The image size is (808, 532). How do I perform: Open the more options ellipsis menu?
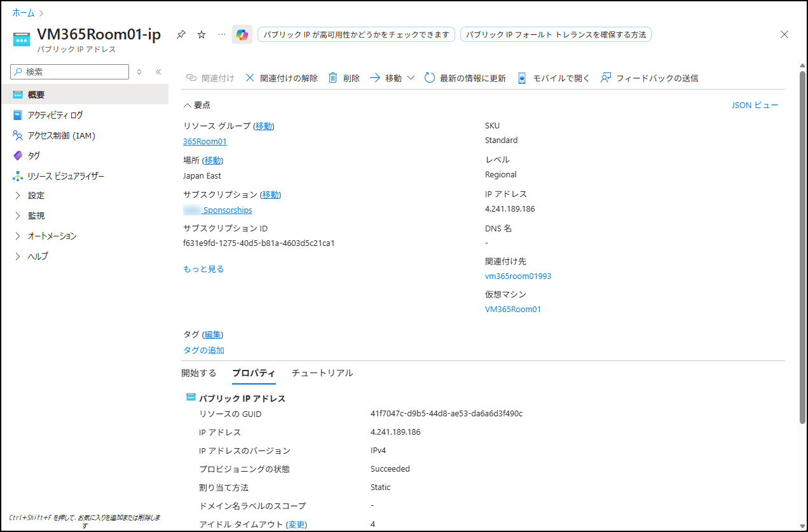click(221, 34)
